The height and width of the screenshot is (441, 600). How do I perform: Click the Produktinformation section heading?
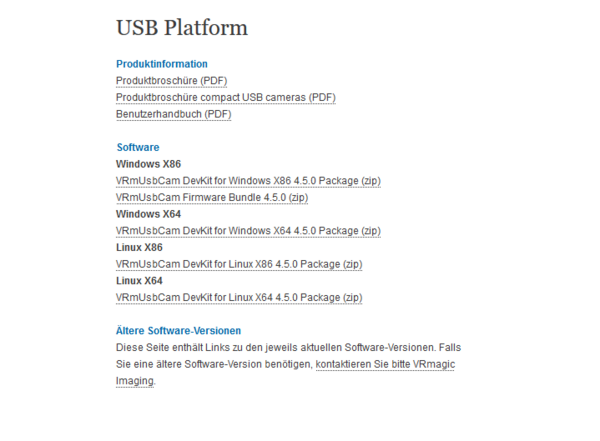pos(162,64)
